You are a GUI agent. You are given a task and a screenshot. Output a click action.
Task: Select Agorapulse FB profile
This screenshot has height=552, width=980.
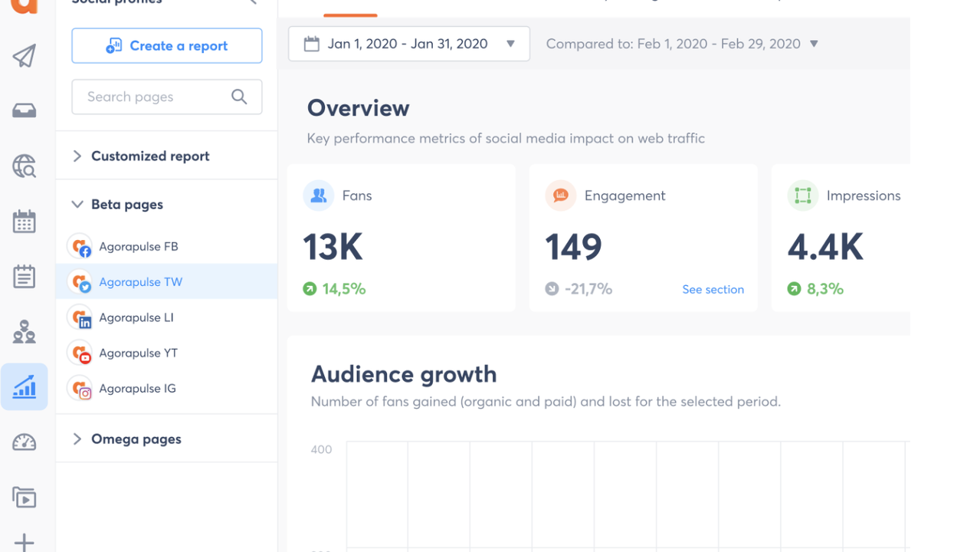click(139, 247)
